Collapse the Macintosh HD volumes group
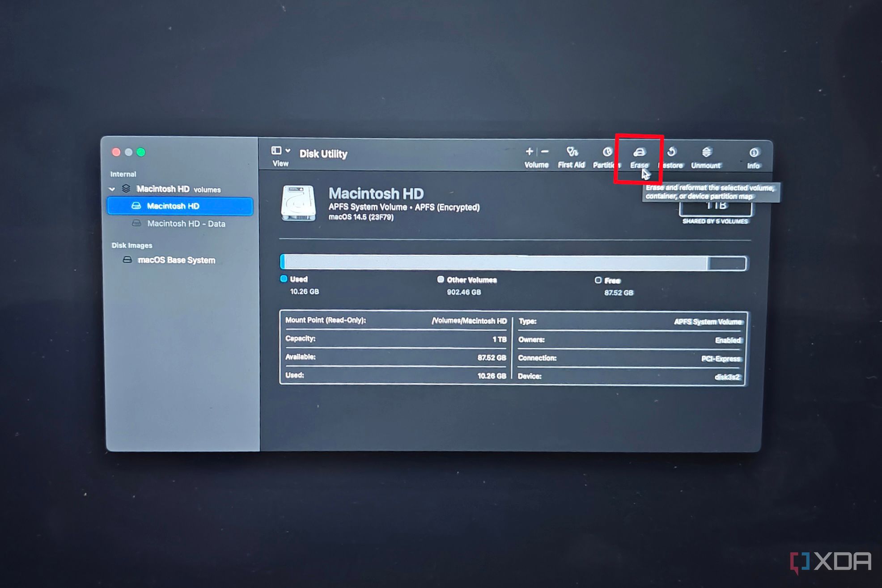 [112, 189]
